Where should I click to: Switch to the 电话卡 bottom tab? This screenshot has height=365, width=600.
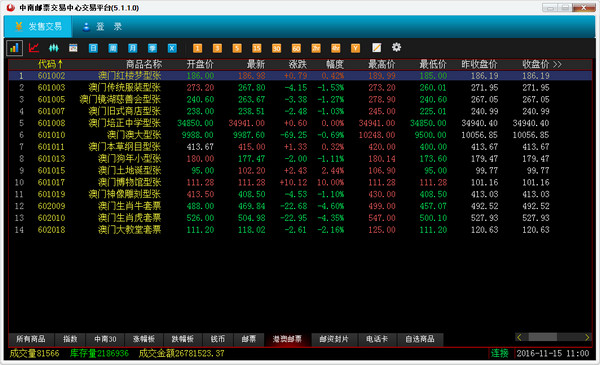[377, 339]
